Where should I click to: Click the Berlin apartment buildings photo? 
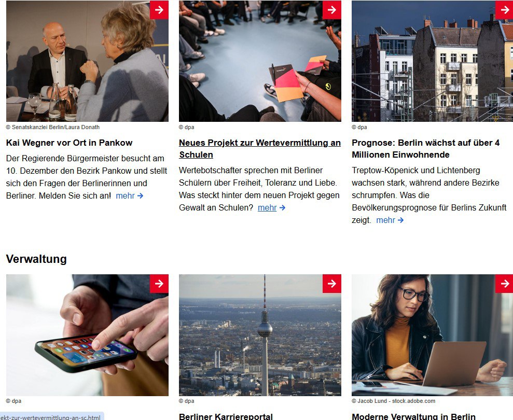[432, 61]
